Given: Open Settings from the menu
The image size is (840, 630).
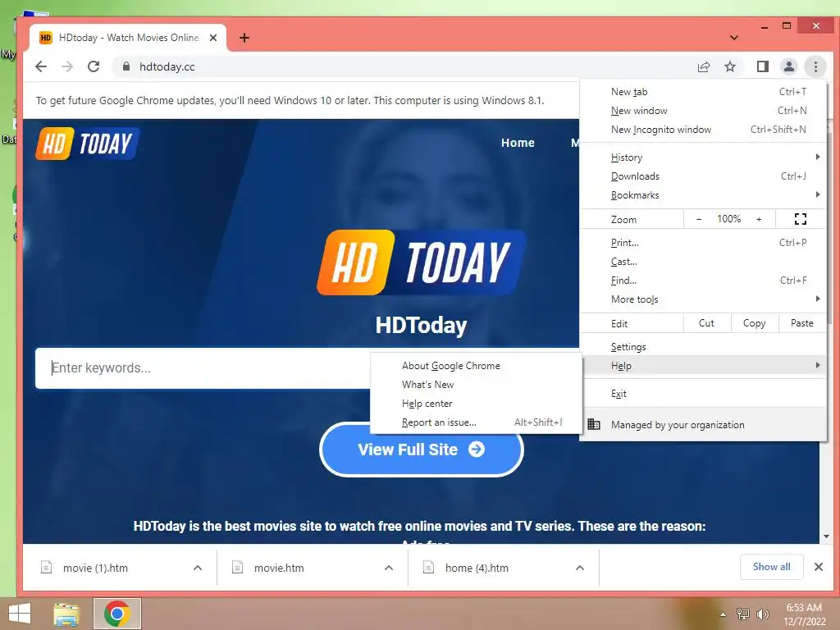Looking at the screenshot, I should point(703,347).
